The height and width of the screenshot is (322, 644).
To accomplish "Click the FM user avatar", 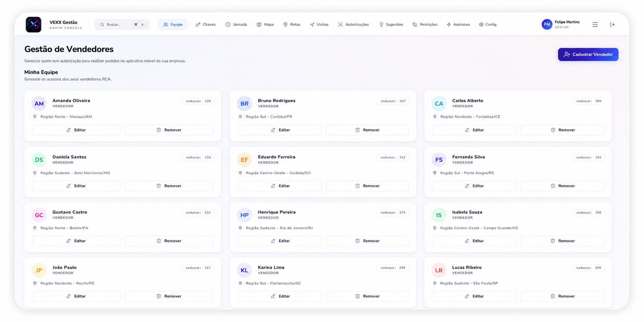I will click(x=547, y=25).
